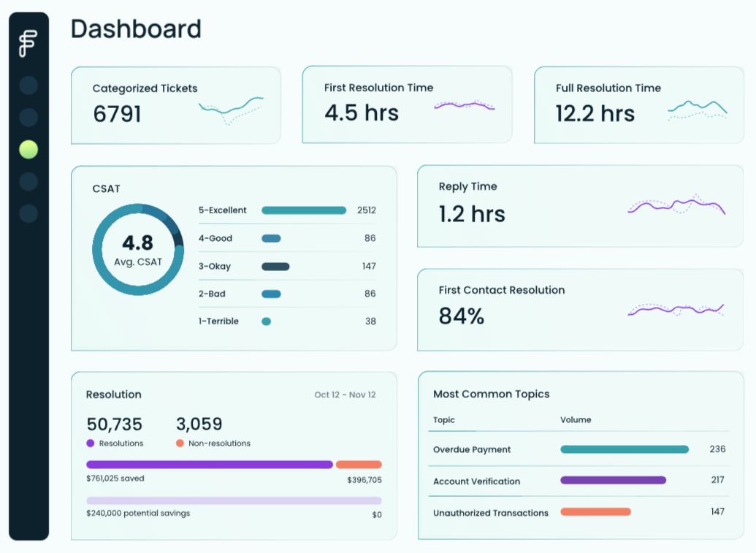The image size is (756, 553).
Task: Click the orange non-resolutions bar segment
Action: click(359, 465)
